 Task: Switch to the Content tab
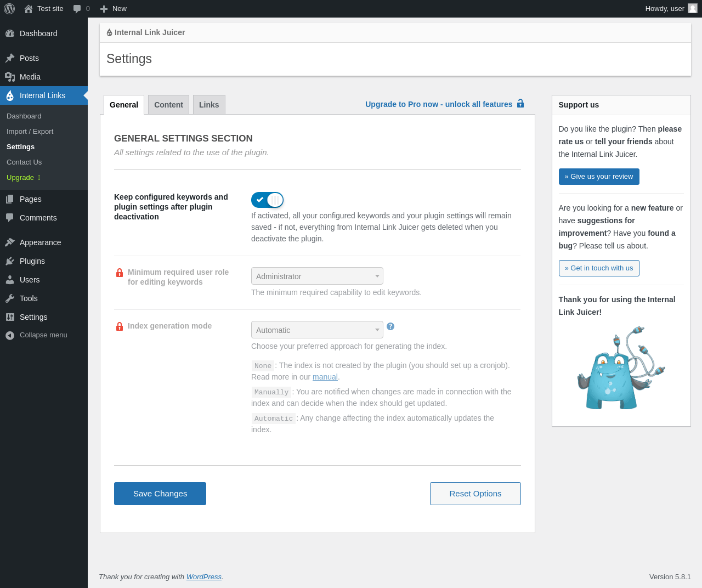click(168, 105)
